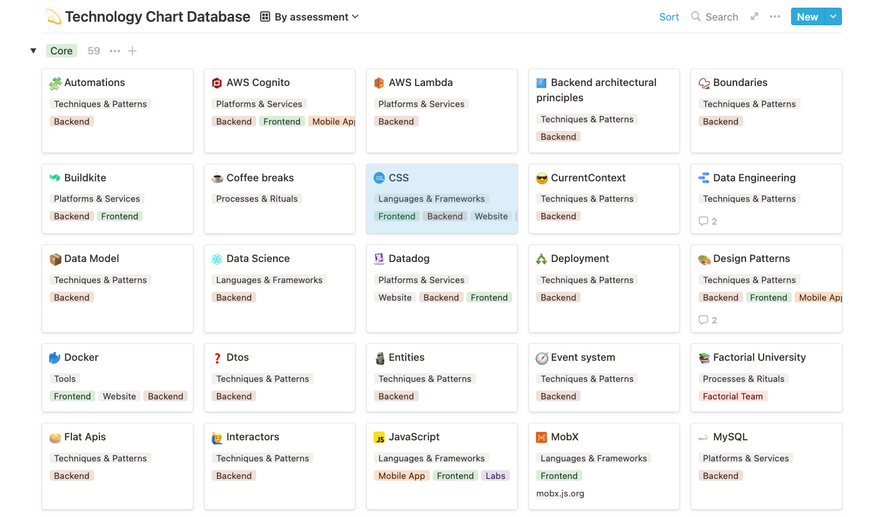Viewport: 870px width, 517px height.
Task: Open the database more options menu
Action: coord(775,17)
